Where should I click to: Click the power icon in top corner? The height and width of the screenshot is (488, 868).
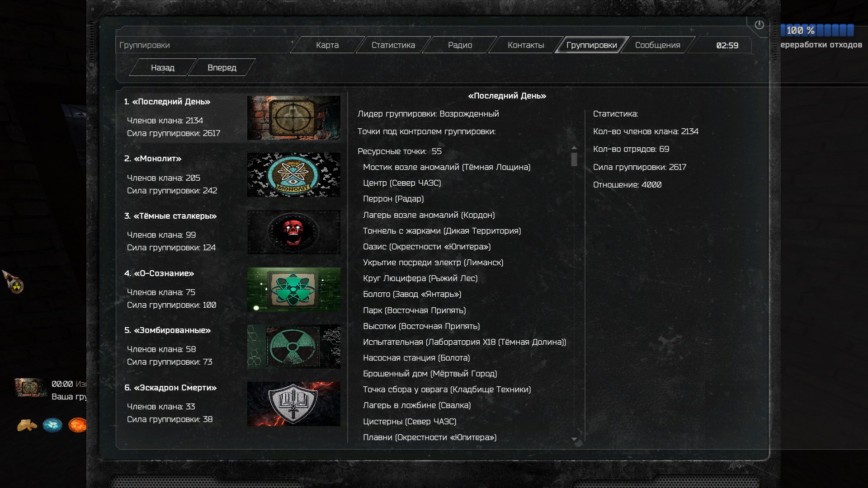click(759, 25)
